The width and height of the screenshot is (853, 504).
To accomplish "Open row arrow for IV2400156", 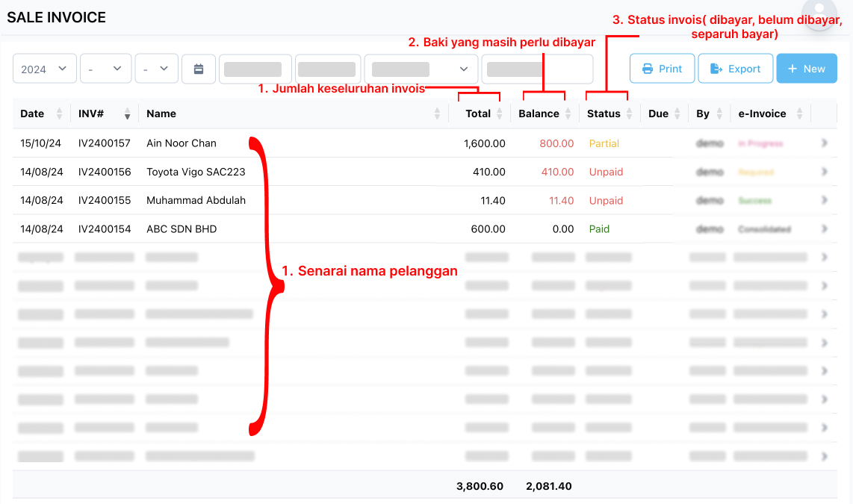I will [824, 172].
